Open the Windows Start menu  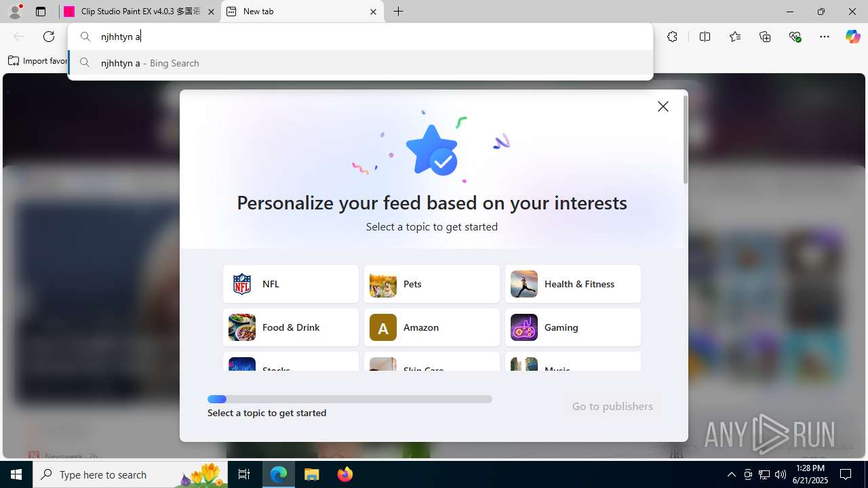[x=16, y=474]
